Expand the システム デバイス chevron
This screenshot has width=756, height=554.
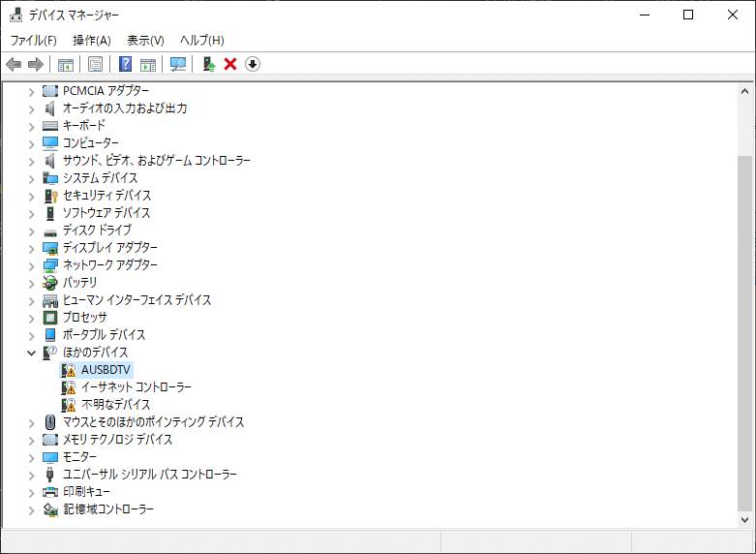point(31,178)
